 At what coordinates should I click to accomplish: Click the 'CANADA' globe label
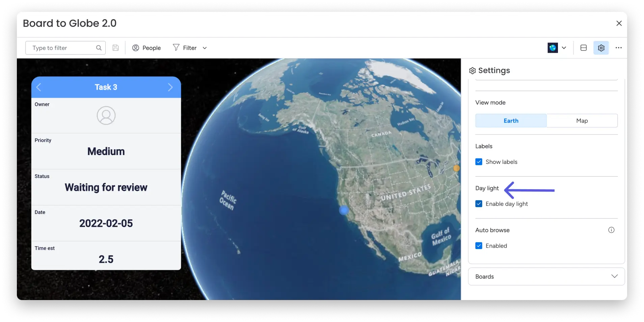click(381, 134)
